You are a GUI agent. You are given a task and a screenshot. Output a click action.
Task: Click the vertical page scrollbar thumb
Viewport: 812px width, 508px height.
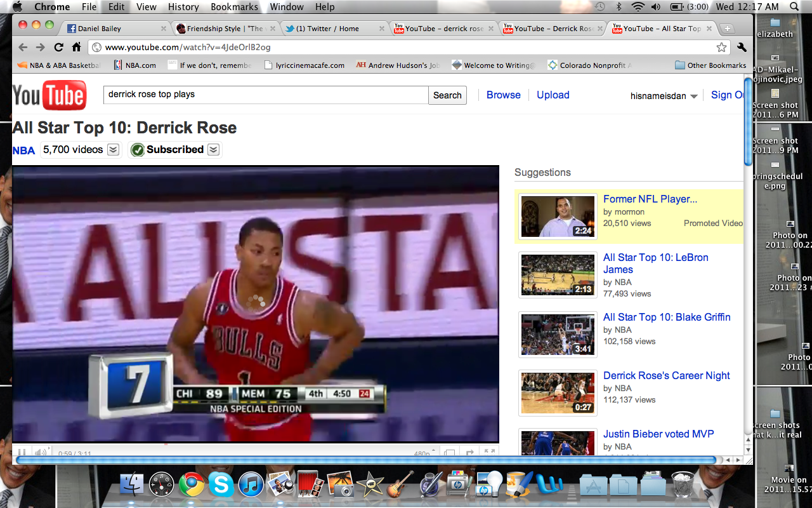tap(748, 121)
